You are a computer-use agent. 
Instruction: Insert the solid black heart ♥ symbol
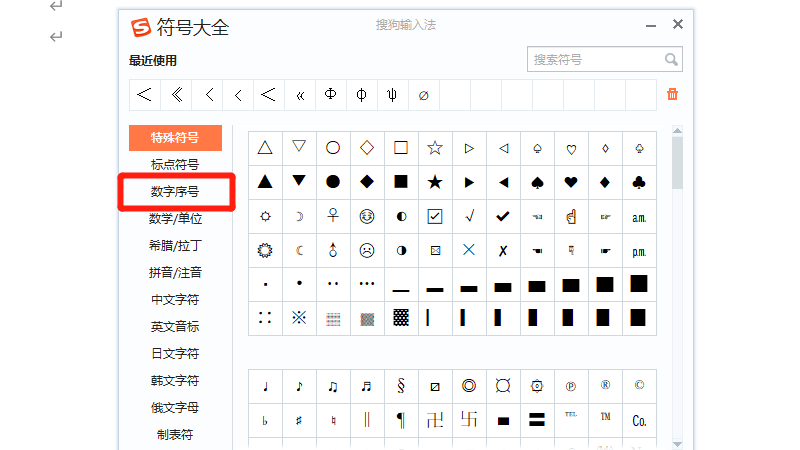(571, 182)
